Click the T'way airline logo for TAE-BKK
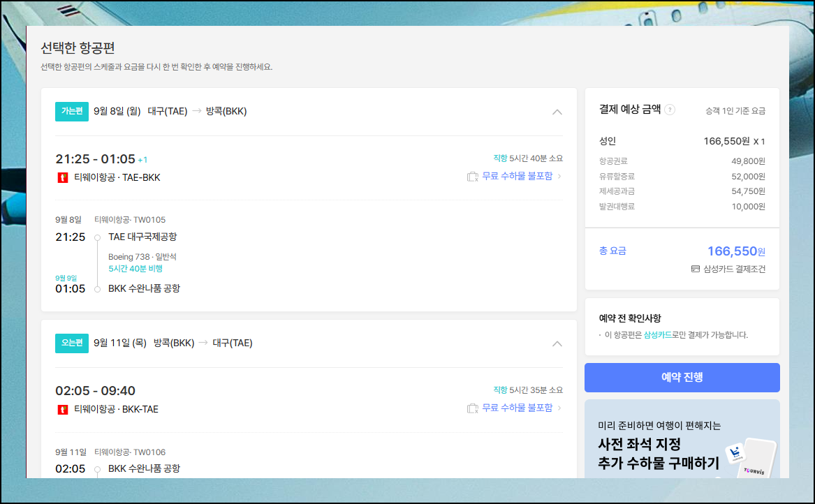815x504 pixels. tap(62, 178)
